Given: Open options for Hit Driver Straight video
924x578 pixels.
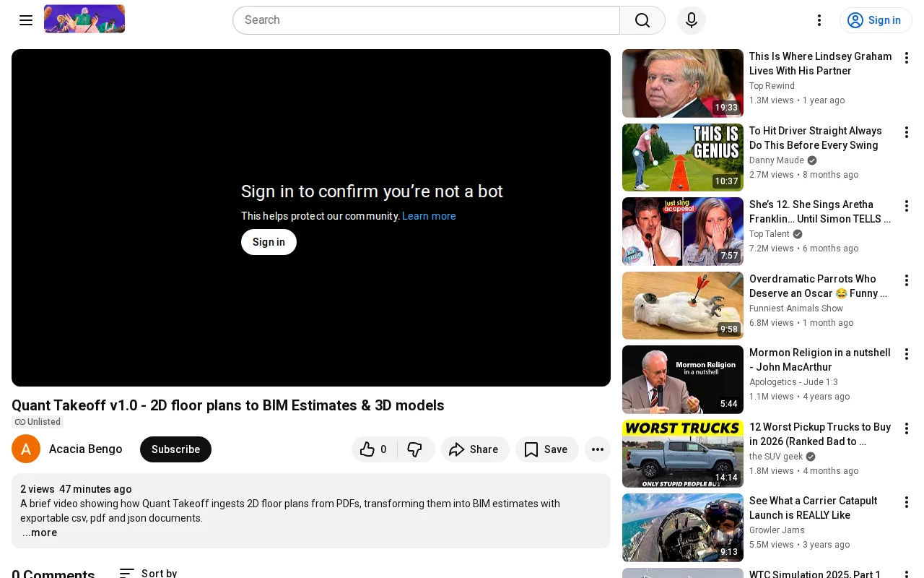Looking at the screenshot, I should coord(907,132).
